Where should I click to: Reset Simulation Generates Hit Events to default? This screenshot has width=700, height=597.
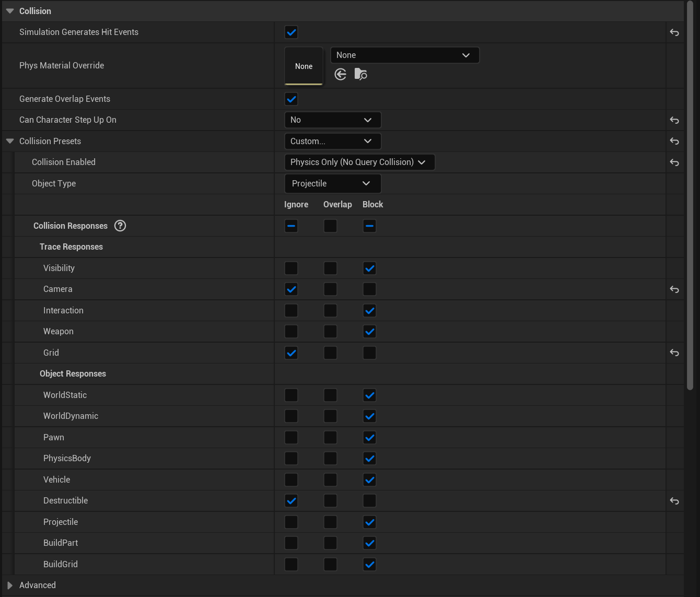(674, 32)
